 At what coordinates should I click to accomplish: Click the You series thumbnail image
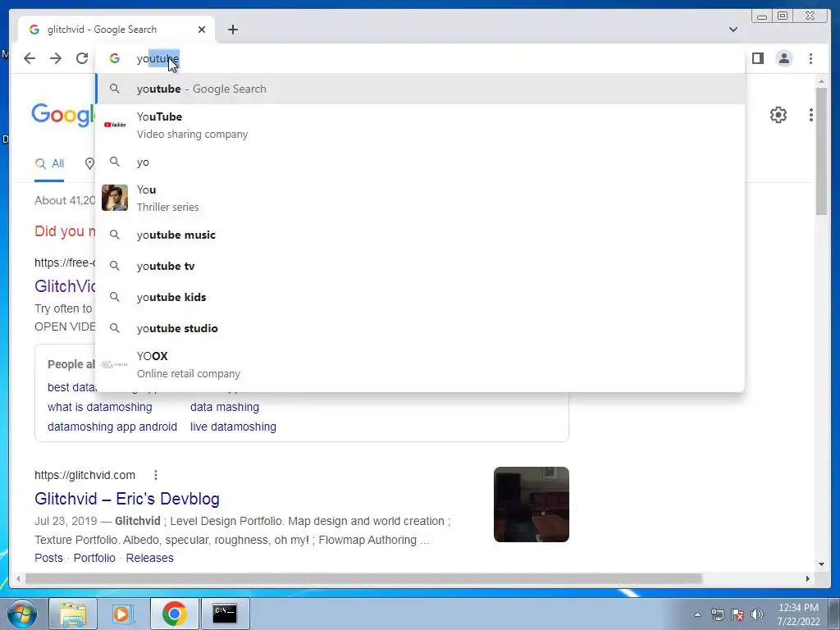pyautogui.click(x=115, y=198)
